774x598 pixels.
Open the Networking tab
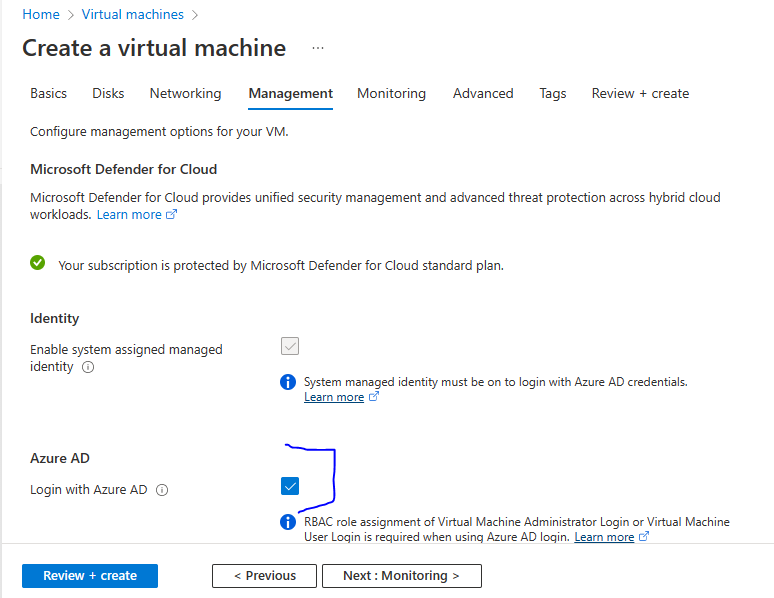tap(186, 93)
